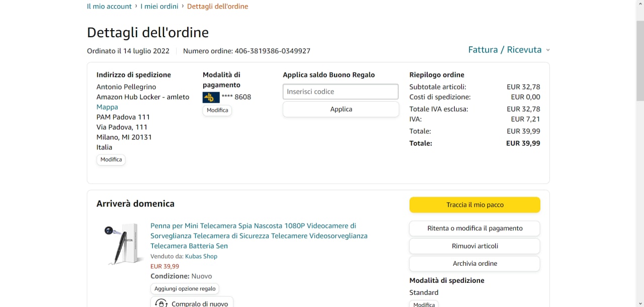The width and height of the screenshot is (644, 307).
Task: Click Modifica under shipping address
Action: tap(111, 160)
